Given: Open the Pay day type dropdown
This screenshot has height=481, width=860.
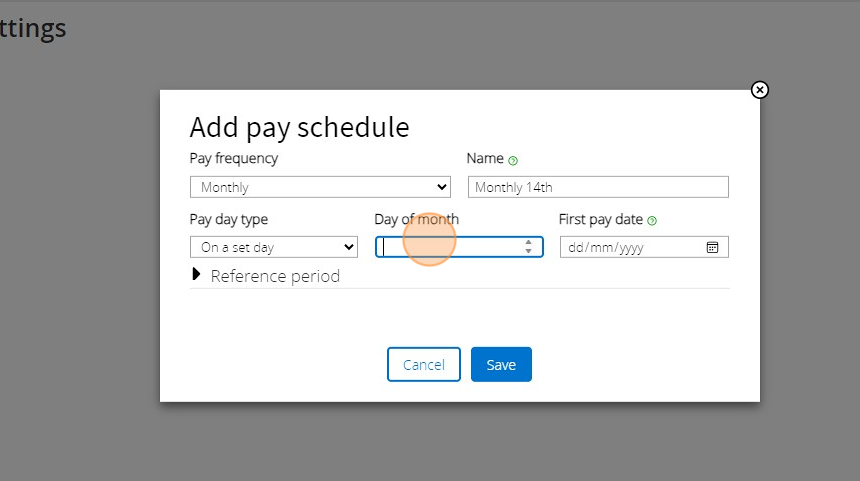Looking at the screenshot, I should click(x=273, y=247).
